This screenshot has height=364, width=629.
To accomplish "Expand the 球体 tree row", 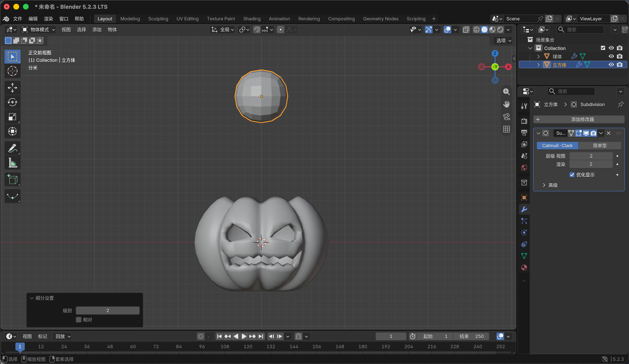I will [x=538, y=56].
